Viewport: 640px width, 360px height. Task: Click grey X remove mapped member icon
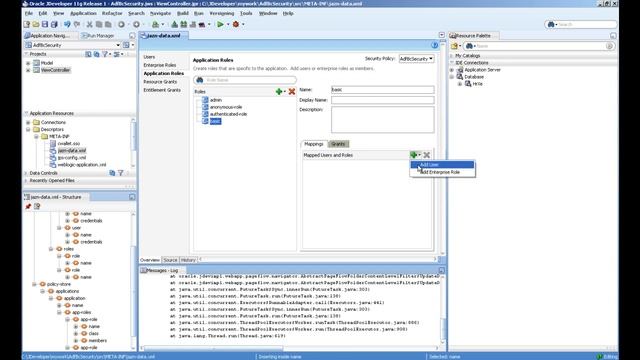click(x=427, y=155)
